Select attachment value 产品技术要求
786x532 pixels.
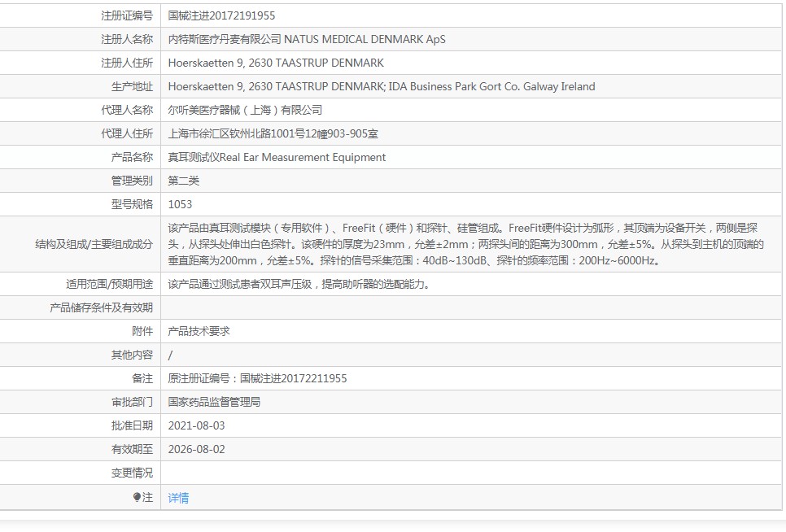199,331
